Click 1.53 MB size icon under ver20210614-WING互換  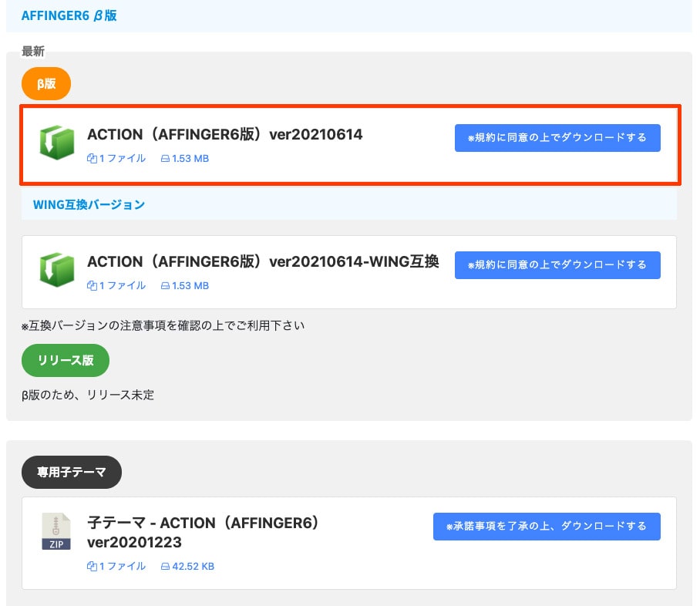pyautogui.click(x=165, y=286)
